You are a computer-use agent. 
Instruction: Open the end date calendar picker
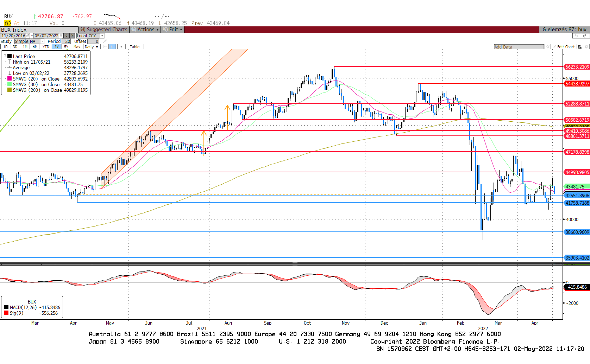(61, 36)
